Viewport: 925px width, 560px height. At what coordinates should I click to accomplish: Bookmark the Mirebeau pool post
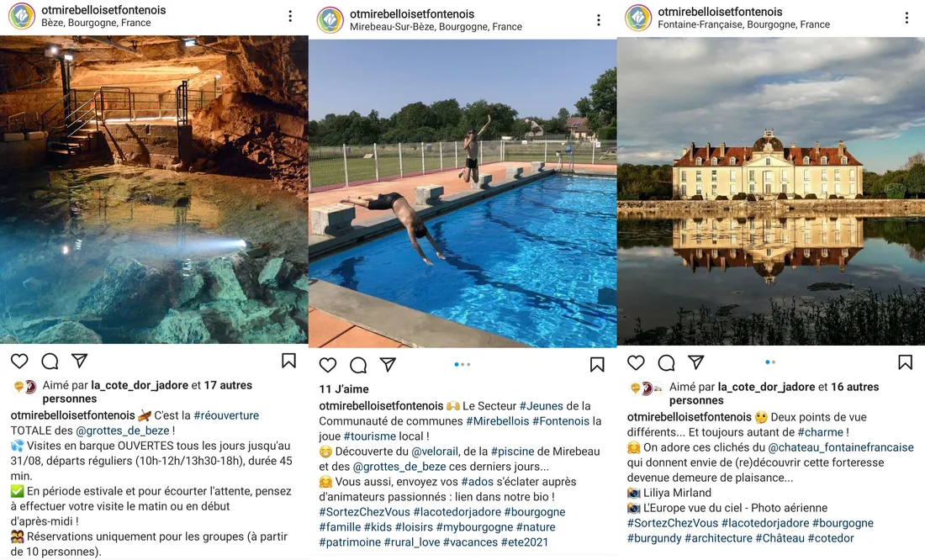596,365
